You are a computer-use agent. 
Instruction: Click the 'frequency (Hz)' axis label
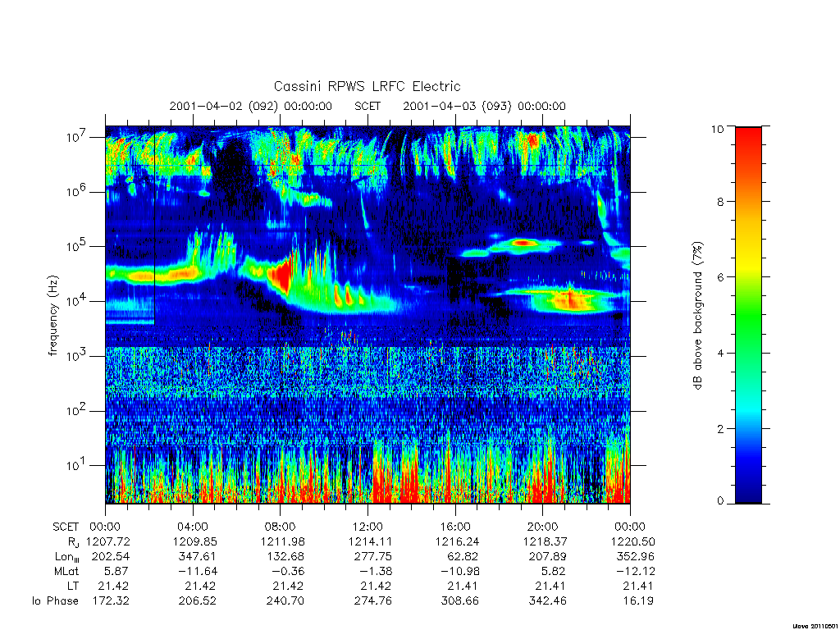(x=52, y=316)
